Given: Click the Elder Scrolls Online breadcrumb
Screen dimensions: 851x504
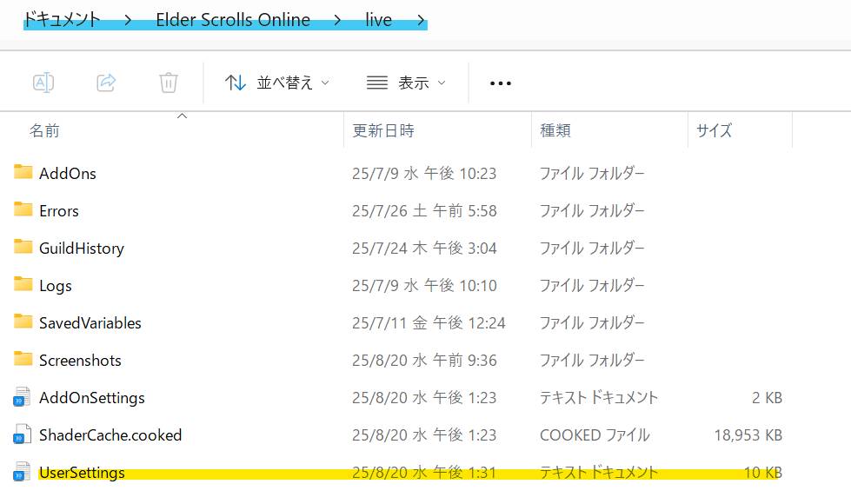Looking at the screenshot, I should (x=233, y=20).
